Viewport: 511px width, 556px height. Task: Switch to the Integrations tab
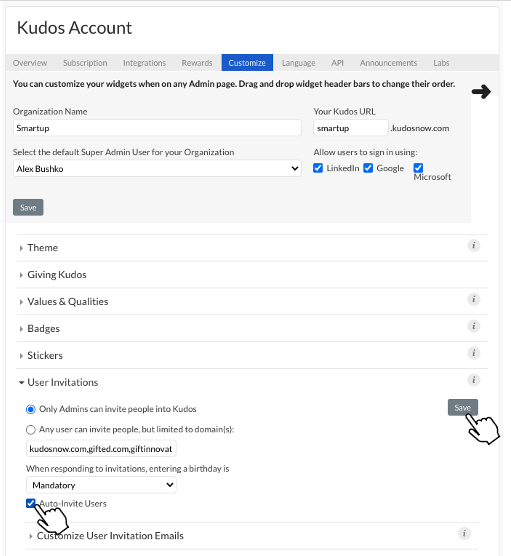(144, 63)
